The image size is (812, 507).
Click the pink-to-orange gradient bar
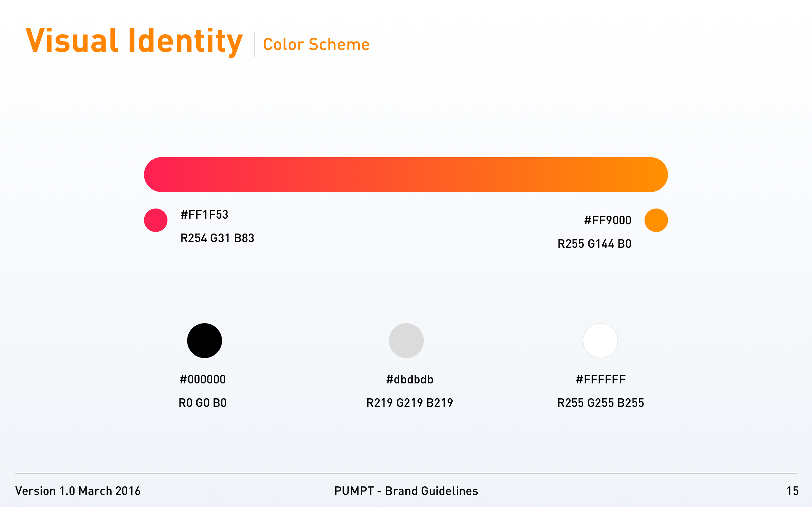406,175
